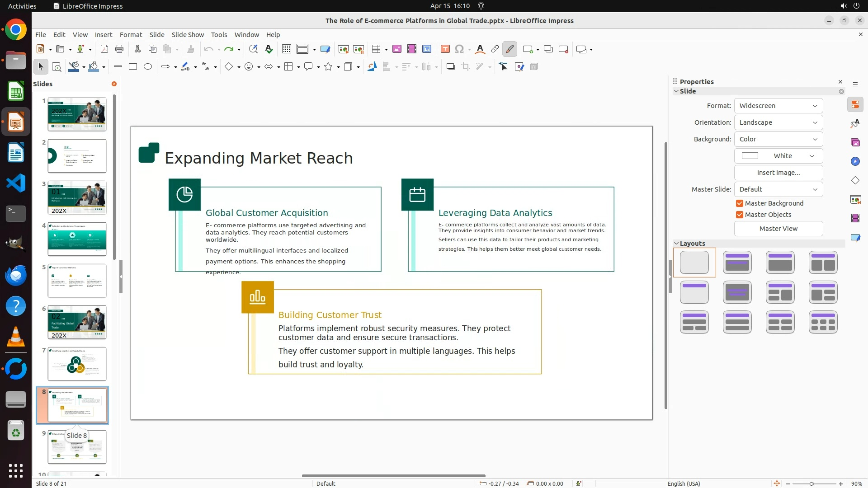Open the Format dropdown showing Widescreen
868x488 pixels.
click(778, 106)
